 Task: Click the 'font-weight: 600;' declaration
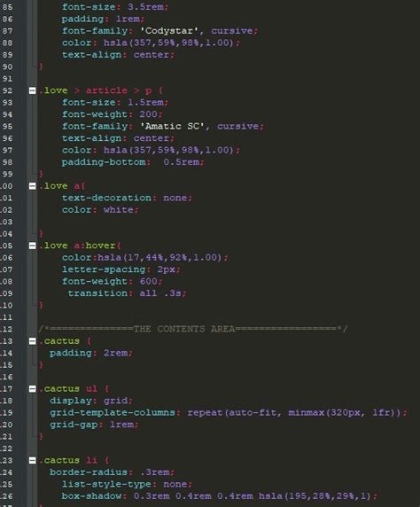pyautogui.click(x=113, y=281)
